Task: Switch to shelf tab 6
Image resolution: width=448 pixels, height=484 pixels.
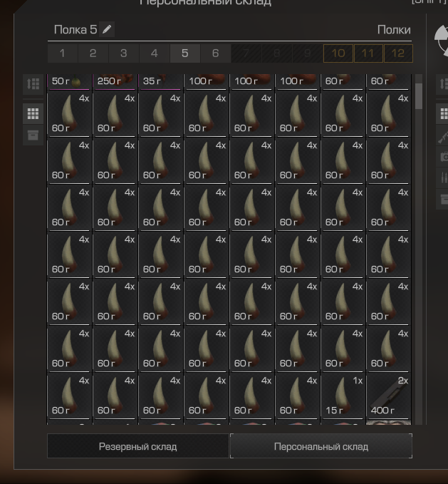Action: pos(216,53)
